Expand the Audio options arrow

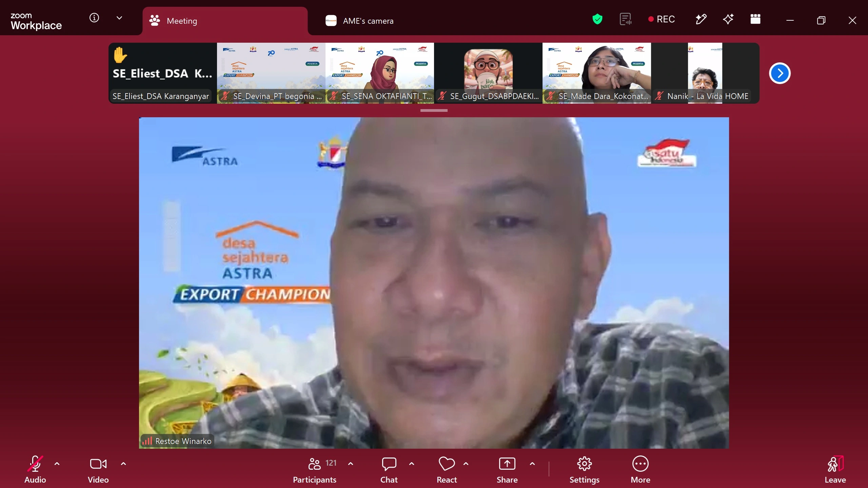(x=57, y=464)
